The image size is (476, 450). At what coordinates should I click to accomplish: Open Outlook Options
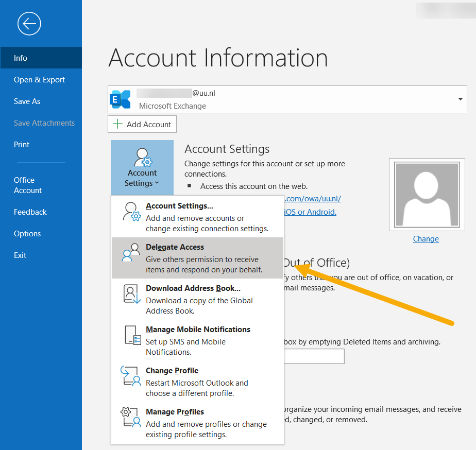pos(41,233)
